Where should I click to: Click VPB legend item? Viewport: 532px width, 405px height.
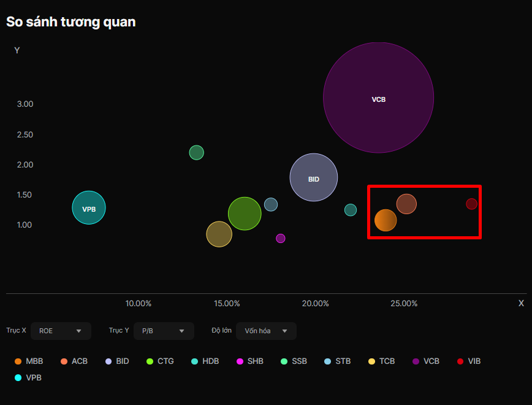click(28, 378)
